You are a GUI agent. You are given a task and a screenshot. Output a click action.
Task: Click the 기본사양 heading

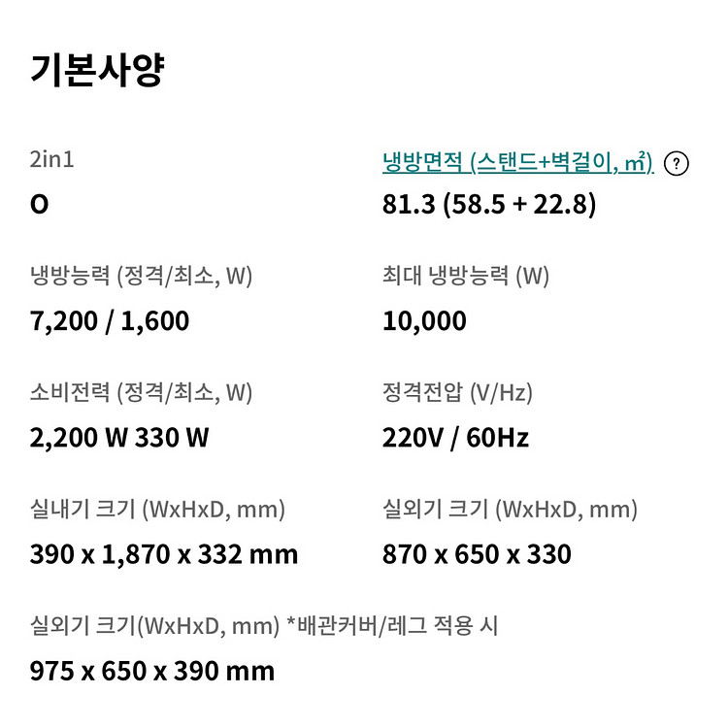[x=97, y=70]
